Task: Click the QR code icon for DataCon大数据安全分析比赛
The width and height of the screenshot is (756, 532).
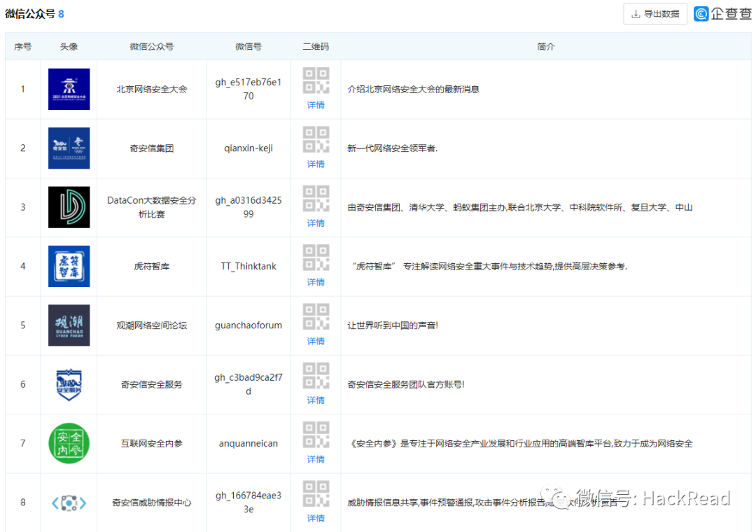Action: point(316,199)
